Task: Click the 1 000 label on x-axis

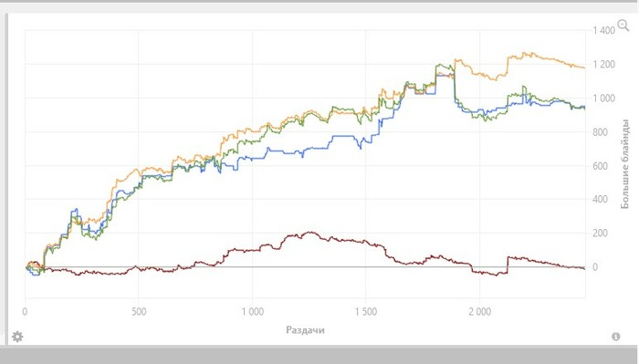Action: 252,312
